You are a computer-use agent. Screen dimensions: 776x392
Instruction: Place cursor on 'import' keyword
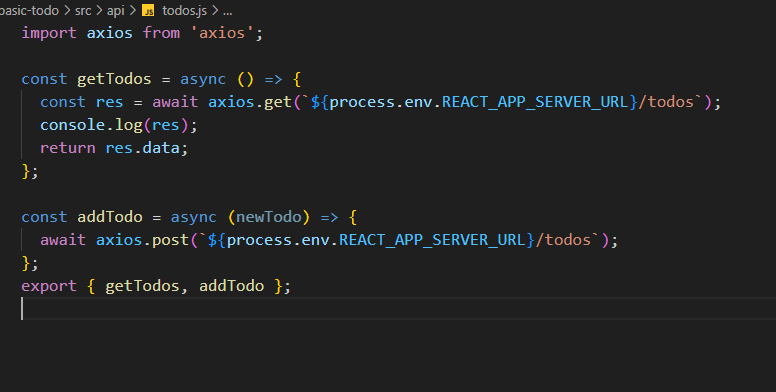tap(49, 33)
